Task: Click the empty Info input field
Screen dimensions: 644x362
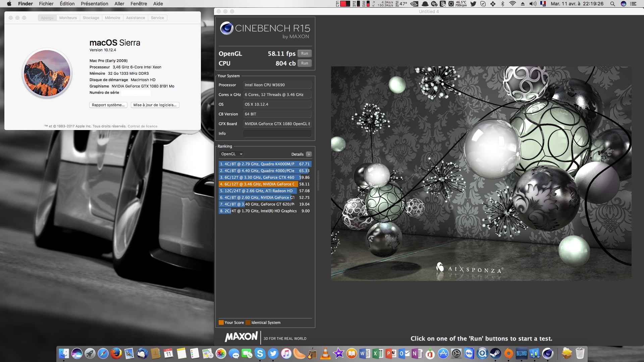Action: 277,133
